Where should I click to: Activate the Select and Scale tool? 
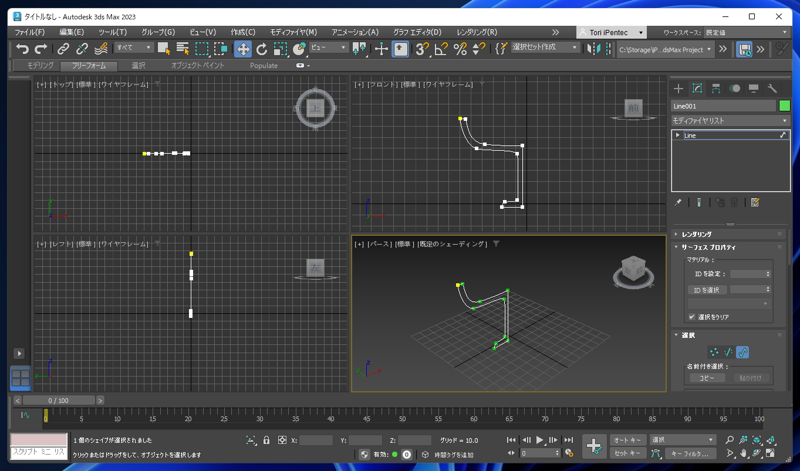point(280,48)
